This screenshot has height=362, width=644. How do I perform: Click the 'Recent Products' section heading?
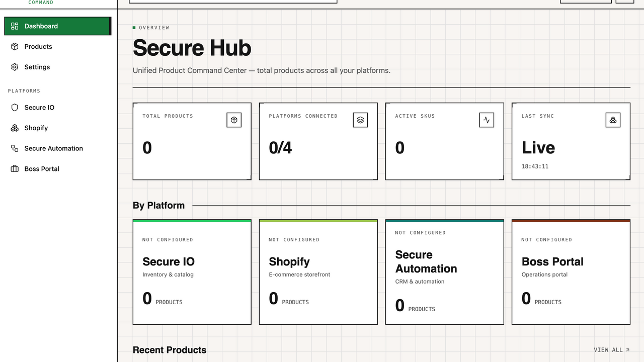click(x=170, y=350)
